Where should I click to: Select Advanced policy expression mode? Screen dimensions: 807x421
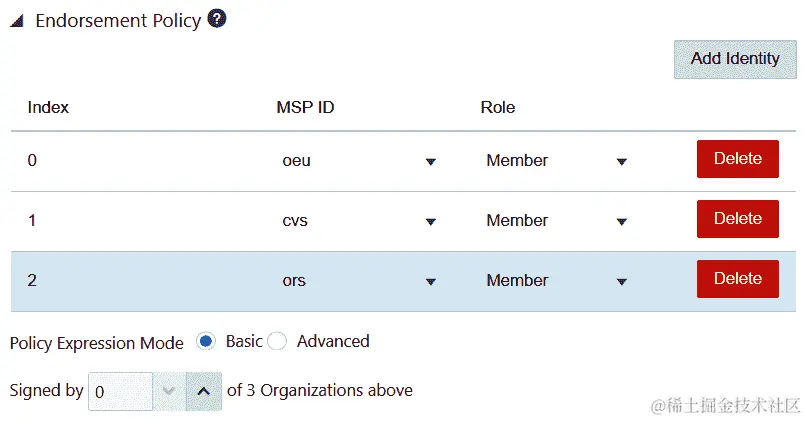click(x=278, y=342)
